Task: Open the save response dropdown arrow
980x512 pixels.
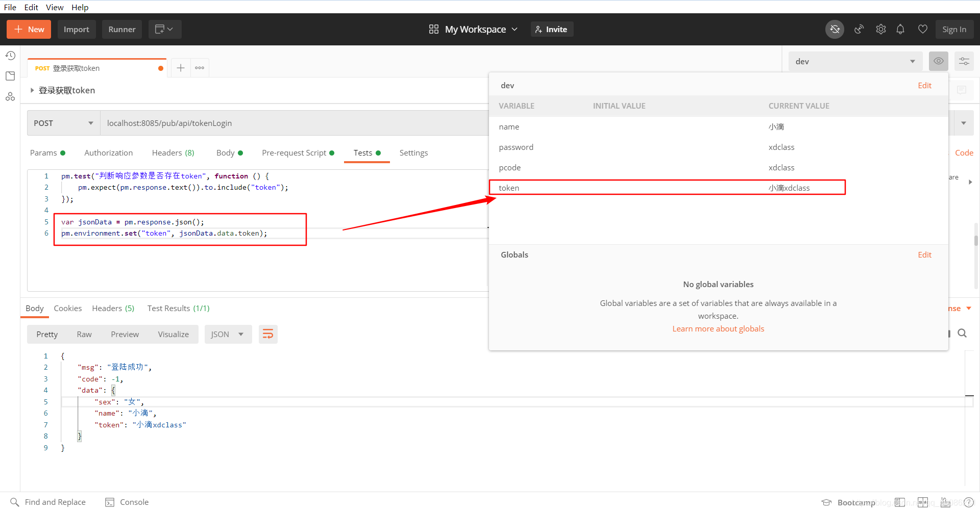Action: 969,308
